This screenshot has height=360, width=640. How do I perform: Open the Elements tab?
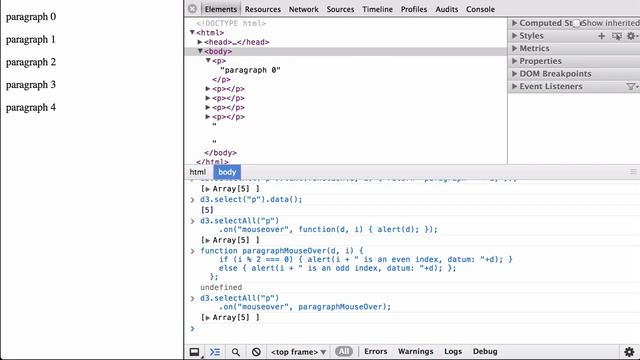(220, 9)
